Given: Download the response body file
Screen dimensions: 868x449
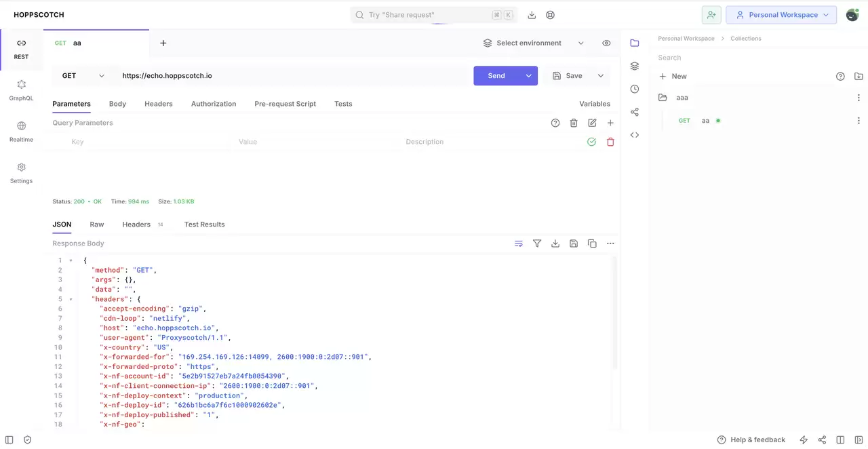Looking at the screenshot, I should pos(555,243).
